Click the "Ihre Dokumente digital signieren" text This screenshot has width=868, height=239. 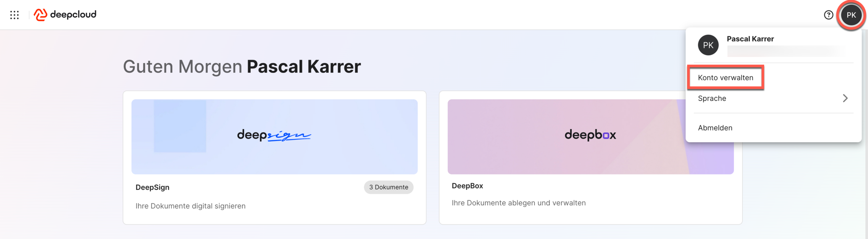tap(191, 206)
